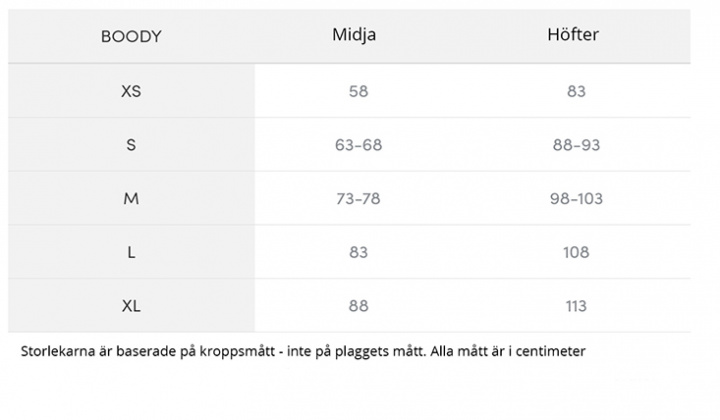Click the L hips value 108

[x=576, y=252]
